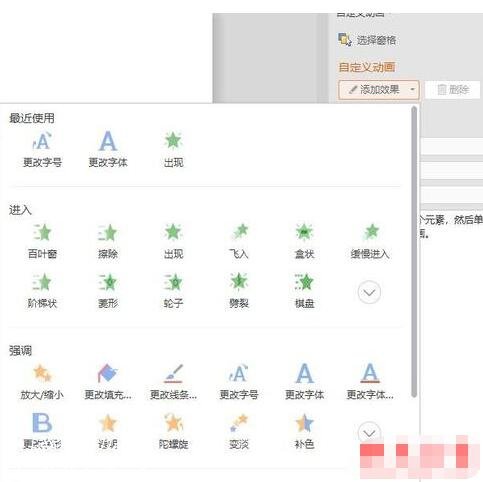The height and width of the screenshot is (482, 483).
Task: Select recently used 更改字号 effect
Action: [x=42, y=149]
